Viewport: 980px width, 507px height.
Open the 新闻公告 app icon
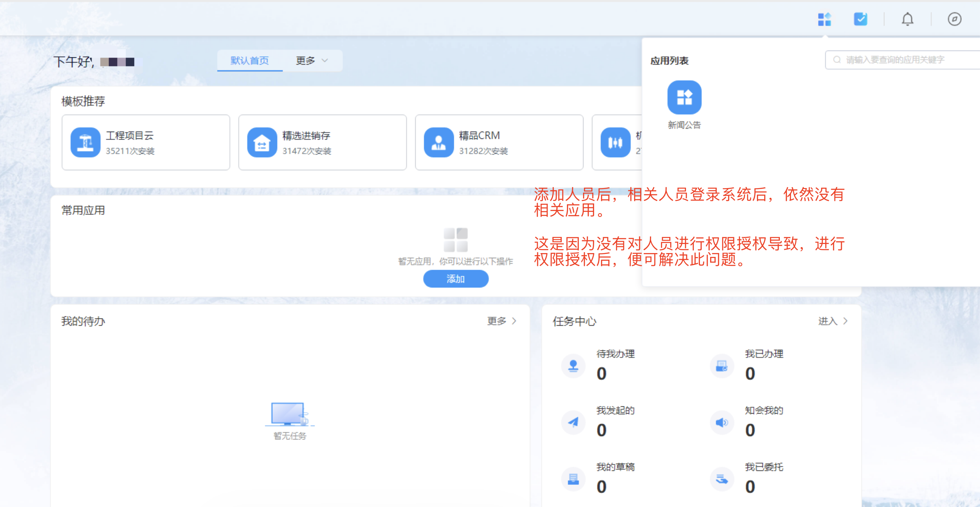684,97
